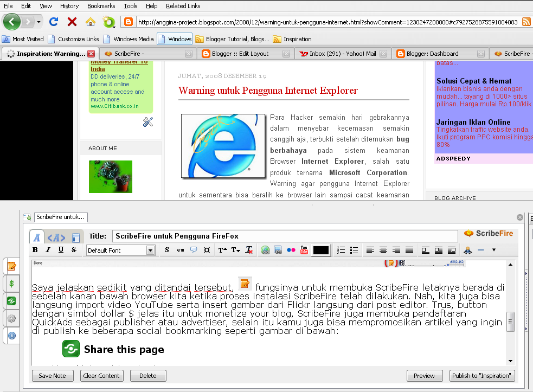Edit the post Title field
The height and width of the screenshot is (392, 533).
[285, 236]
